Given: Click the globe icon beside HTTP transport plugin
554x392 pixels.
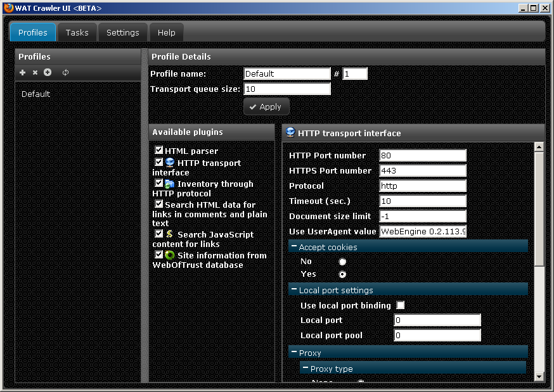Looking at the screenshot, I should tap(170, 162).
